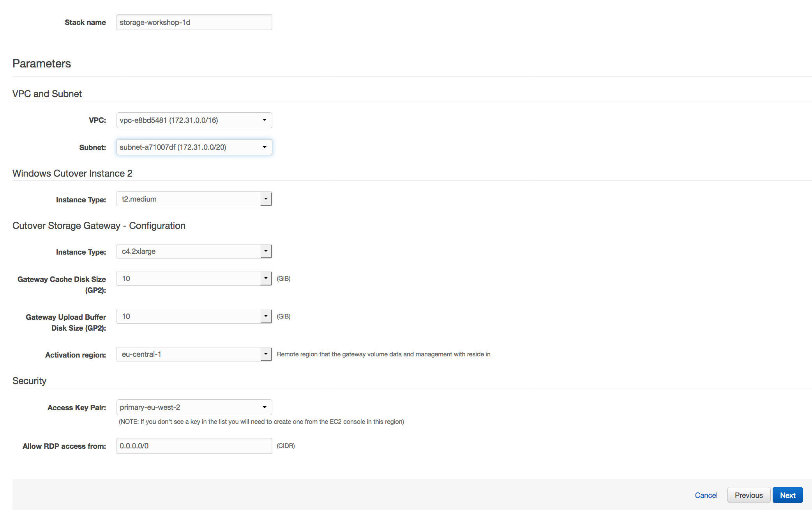Click the Stack name label
The width and height of the screenshot is (812, 510).
tap(85, 22)
